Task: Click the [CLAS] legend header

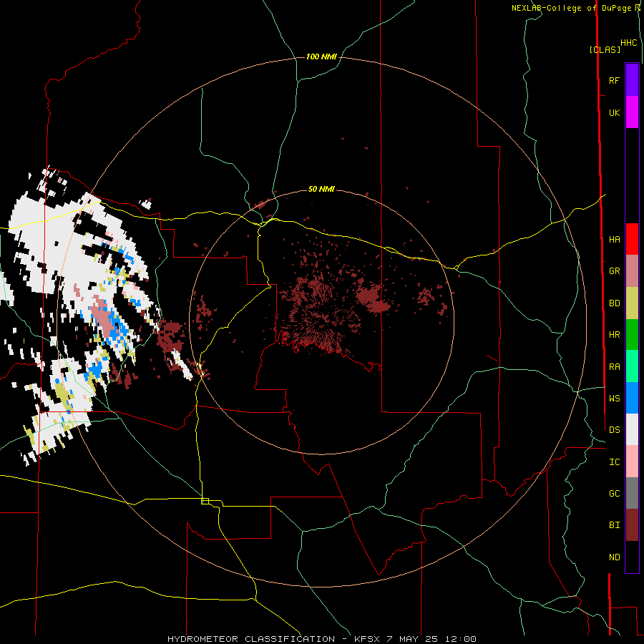Action: [x=605, y=49]
